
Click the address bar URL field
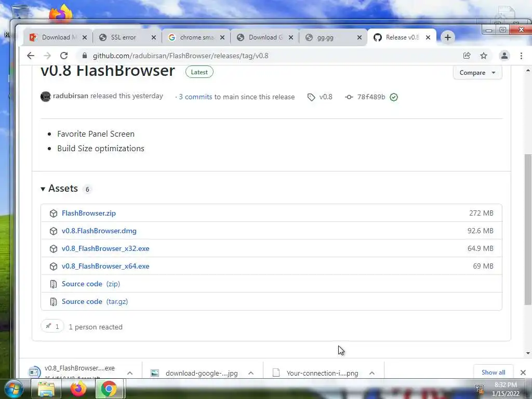pyautogui.click(x=271, y=56)
